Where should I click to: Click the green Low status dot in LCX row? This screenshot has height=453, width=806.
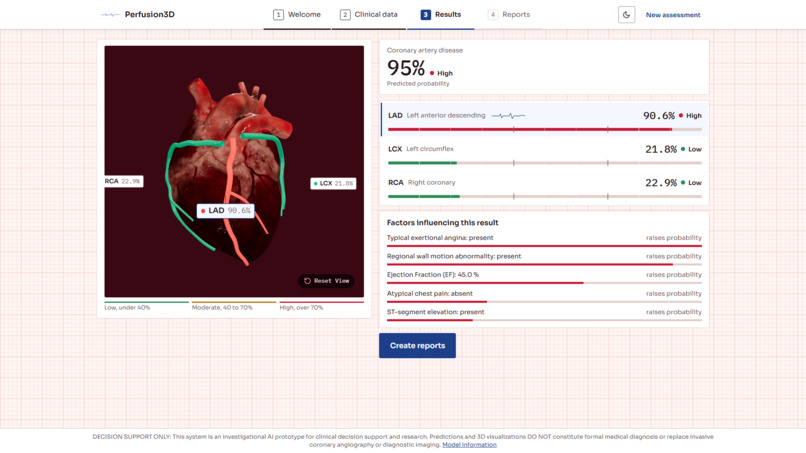click(x=683, y=149)
